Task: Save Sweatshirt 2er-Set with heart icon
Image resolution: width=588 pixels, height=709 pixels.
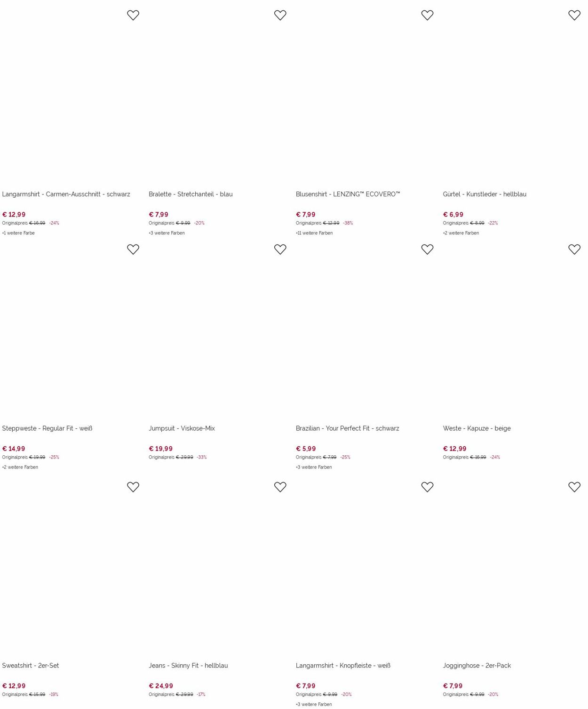Action: pyautogui.click(x=133, y=487)
